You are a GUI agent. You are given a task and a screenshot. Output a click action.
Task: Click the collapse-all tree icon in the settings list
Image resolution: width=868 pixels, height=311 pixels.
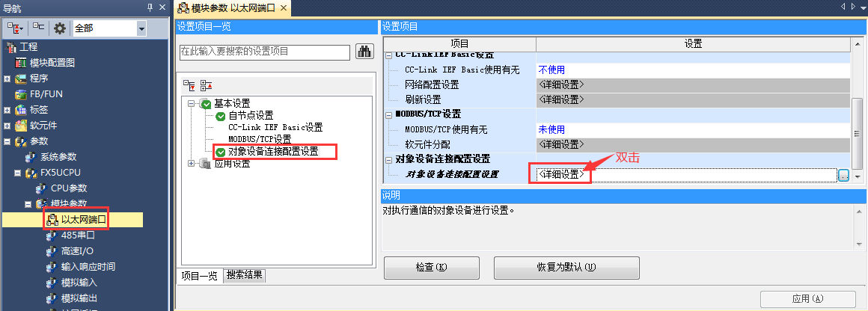207,86
